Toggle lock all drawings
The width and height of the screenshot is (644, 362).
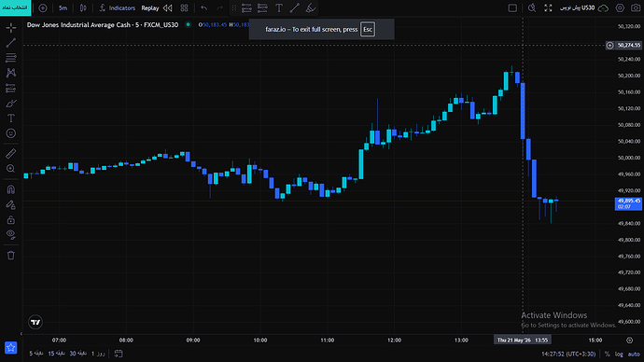click(x=11, y=219)
